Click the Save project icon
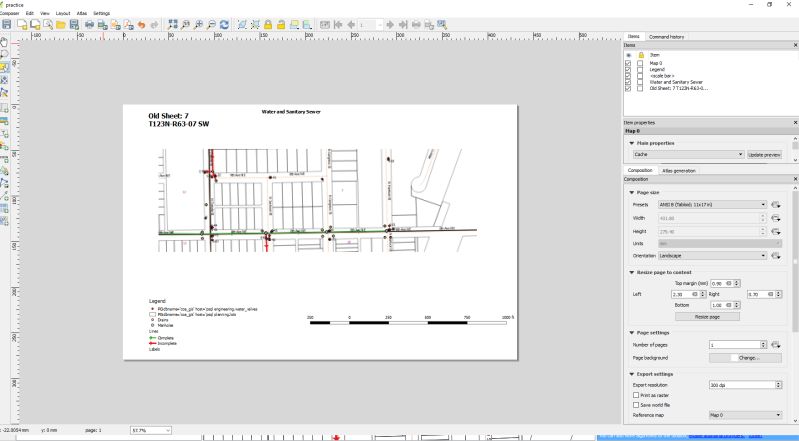 pyautogui.click(x=7, y=24)
